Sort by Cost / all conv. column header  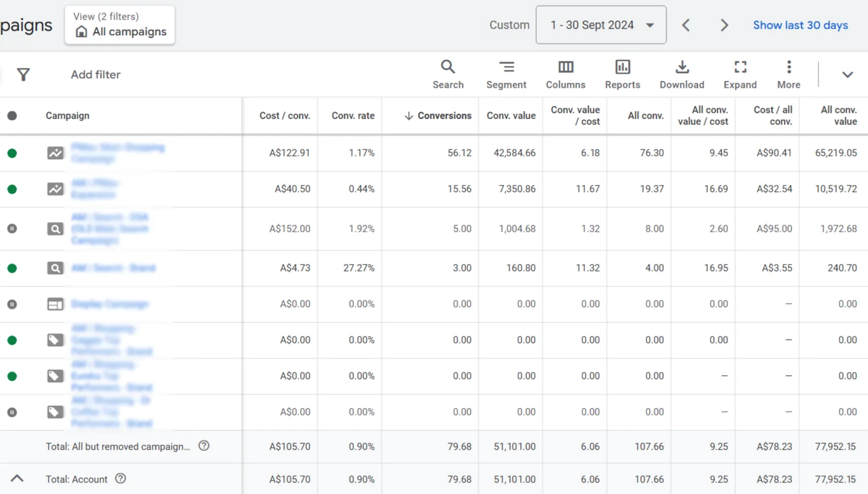(773, 116)
